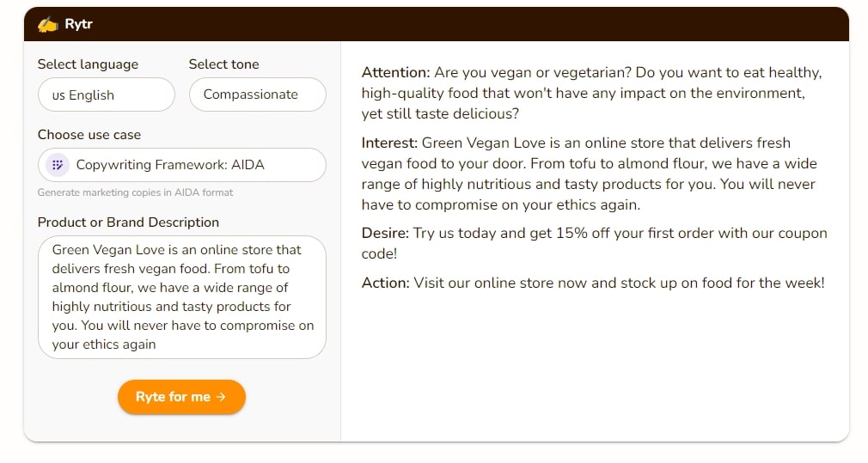868x463 pixels.
Task: Click the Select language label
Action: pyautogui.click(x=88, y=64)
